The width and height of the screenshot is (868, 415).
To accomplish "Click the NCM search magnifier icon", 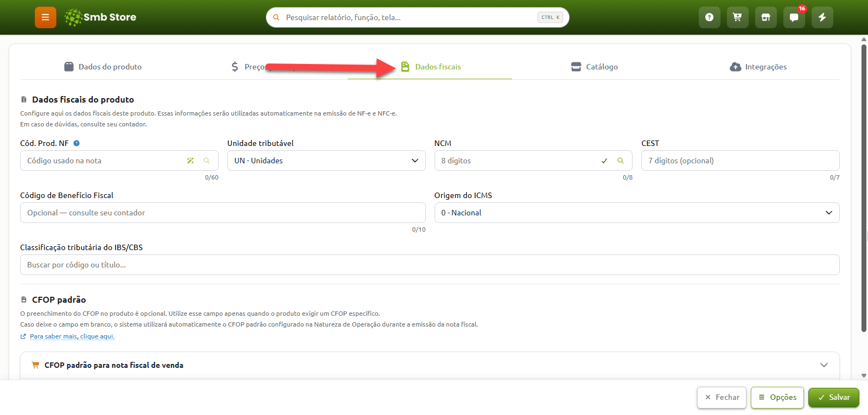I will (x=621, y=161).
